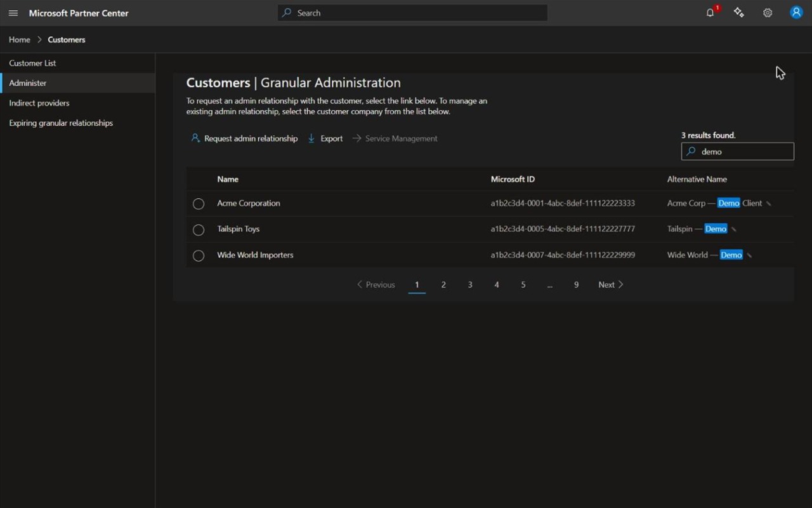Go to page 1
Screen dimensions: 812x508
point(417,284)
